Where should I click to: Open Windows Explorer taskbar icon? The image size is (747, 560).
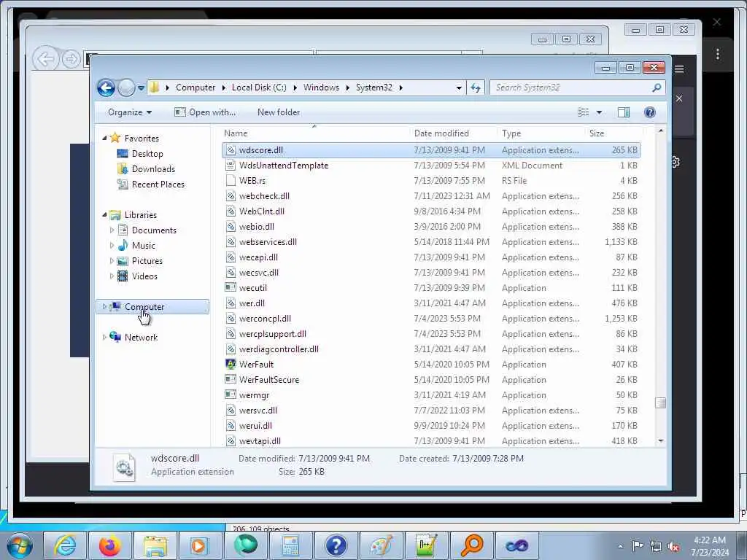pyautogui.click(x=155, y=545)
